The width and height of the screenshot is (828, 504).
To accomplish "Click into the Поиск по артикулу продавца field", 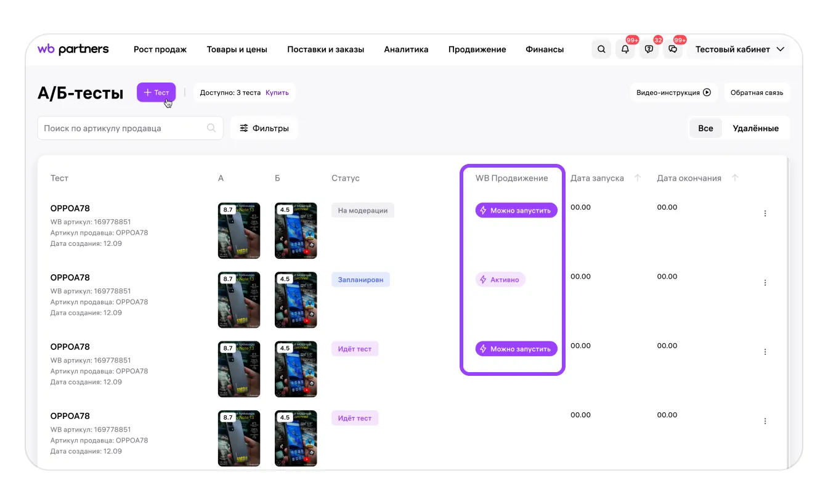I will click(x=123, y=128).
